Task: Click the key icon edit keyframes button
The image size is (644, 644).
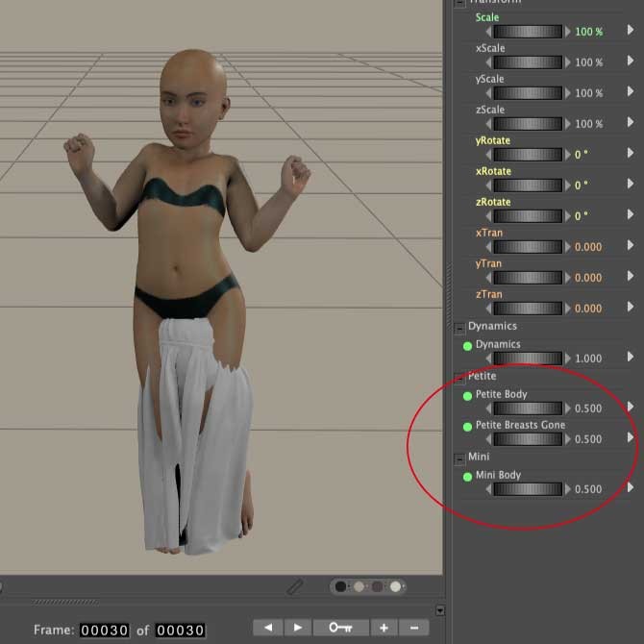Action: point(340,628)
